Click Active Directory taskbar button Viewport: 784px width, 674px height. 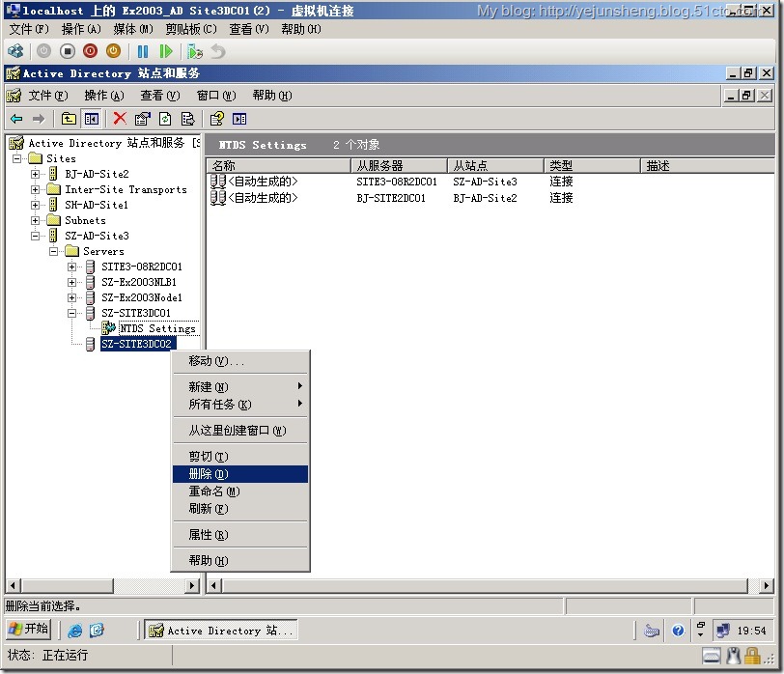(220, 630)
